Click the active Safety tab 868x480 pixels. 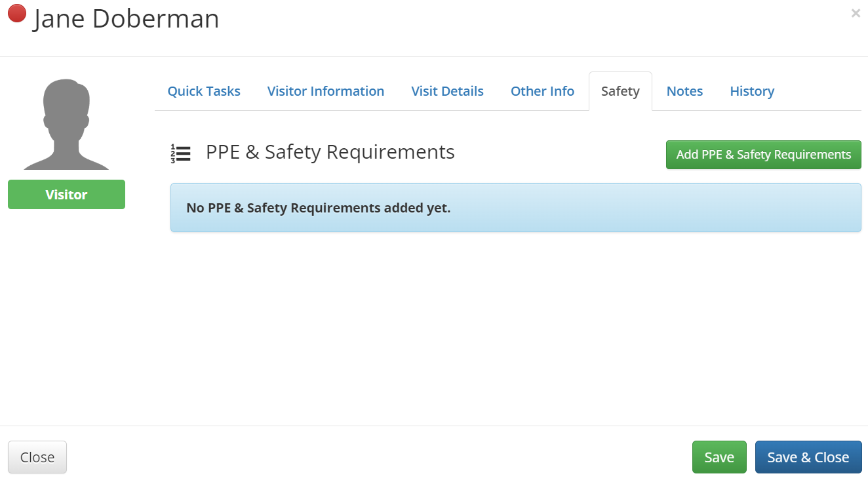pos(620,91)
